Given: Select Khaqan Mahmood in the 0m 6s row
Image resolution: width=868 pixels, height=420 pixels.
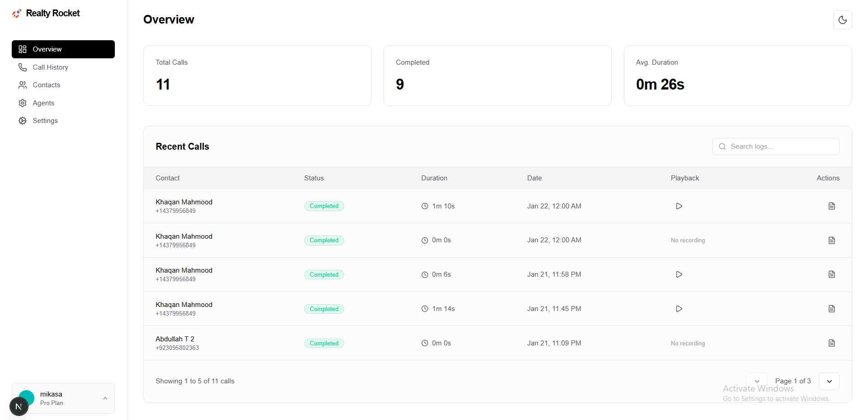Looking at the screenshot, I should (184, 270).
